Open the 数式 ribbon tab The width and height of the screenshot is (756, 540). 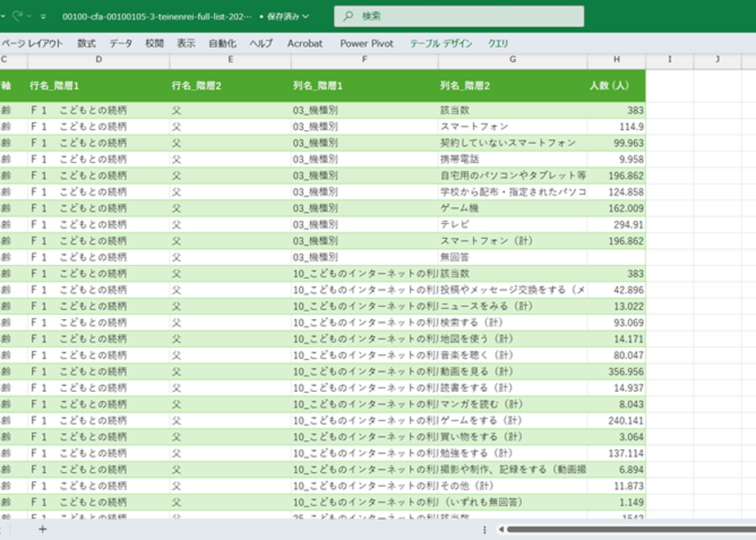pos(87,43)
